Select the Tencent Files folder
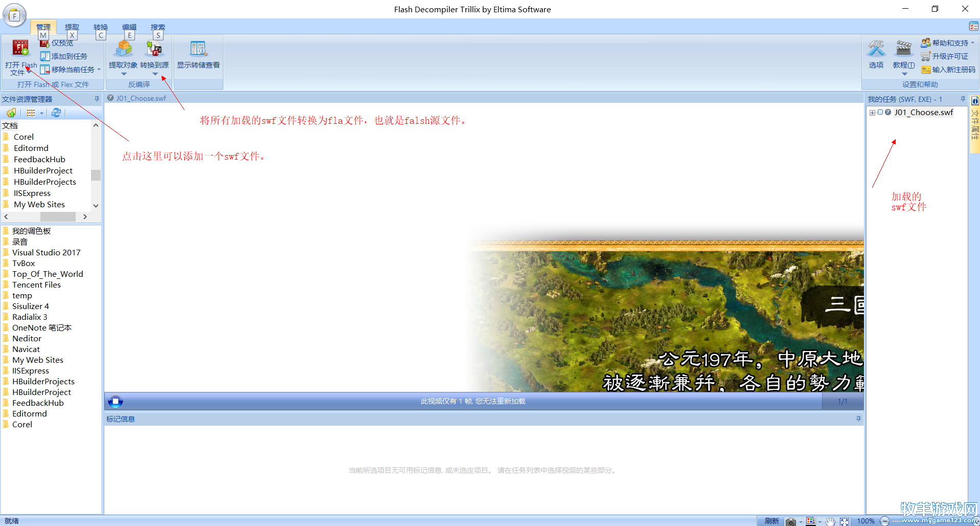The height and width of the screenshot is (526, 980). click(x=36, y=285)
